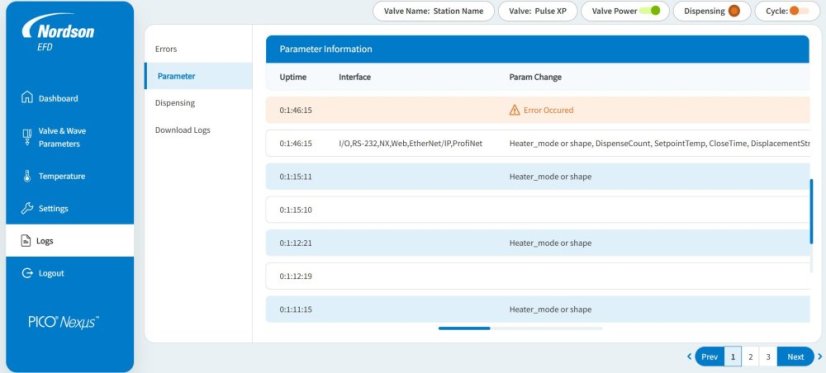The height and width of the screenshot is (373, 826).
Task: Click the Dashboard home icon
Action: 27,97
